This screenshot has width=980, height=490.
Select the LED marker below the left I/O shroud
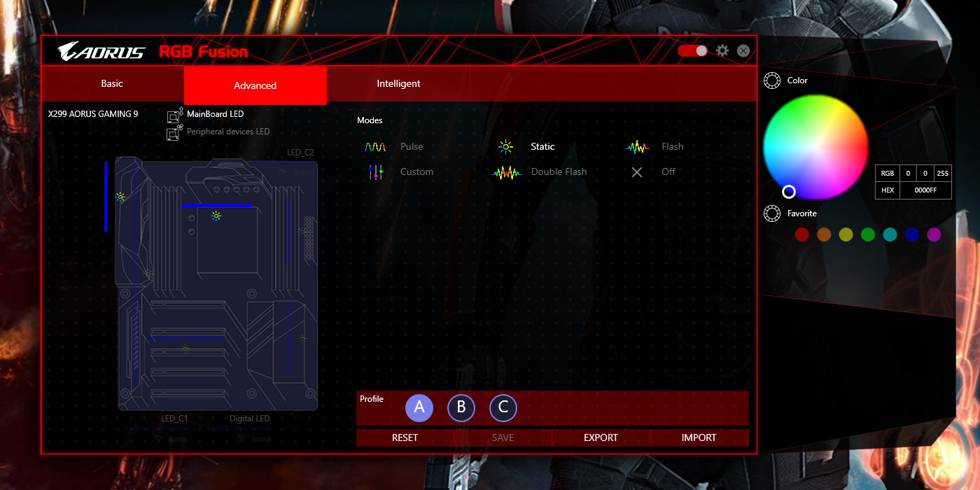coord(148,273)
